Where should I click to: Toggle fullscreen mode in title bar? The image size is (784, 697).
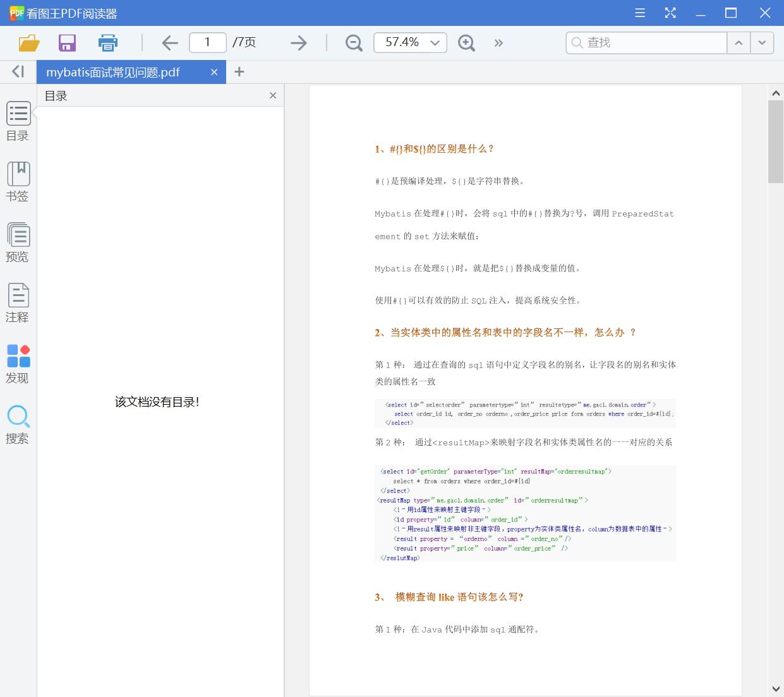(x=670, y=13)
